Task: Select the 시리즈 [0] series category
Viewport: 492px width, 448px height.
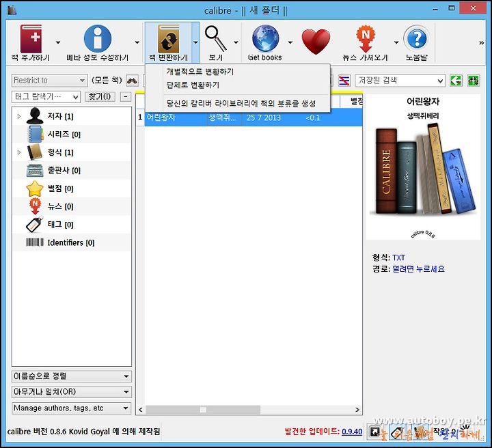Action: click(64, 134)
